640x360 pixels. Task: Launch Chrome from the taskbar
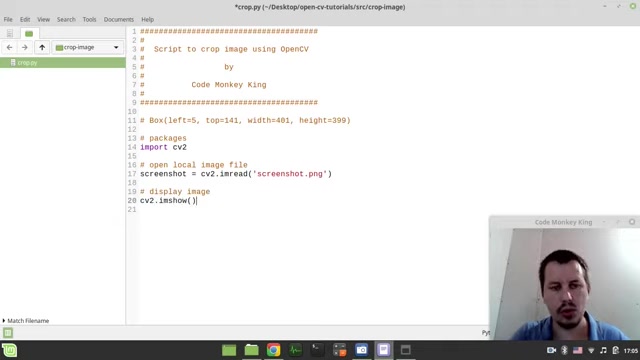(x=273, y=350)
